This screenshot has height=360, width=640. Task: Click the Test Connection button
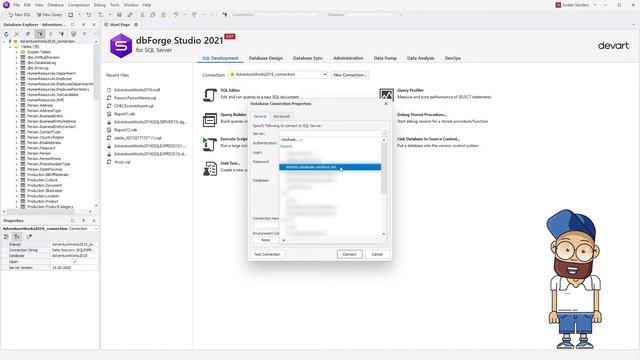click(x=267, y=254)
